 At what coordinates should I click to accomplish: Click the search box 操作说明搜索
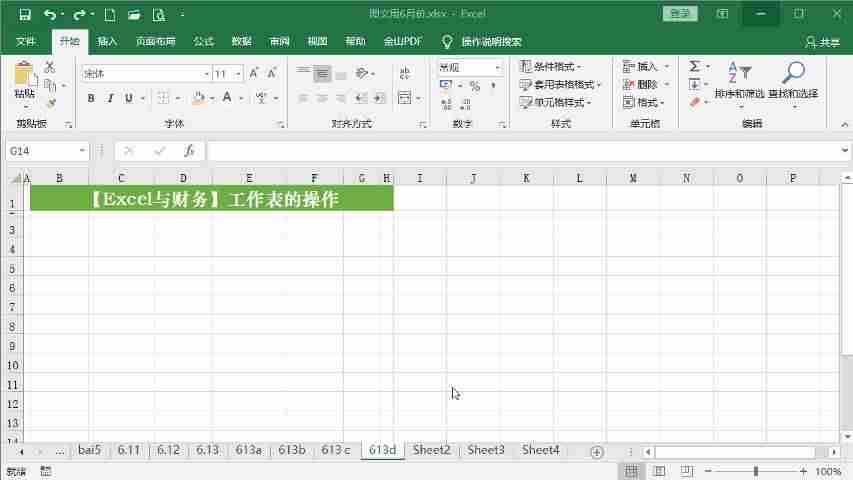pos(491,42)
